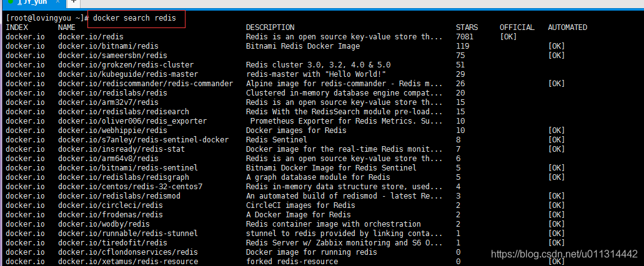Select docker.io/runnable/redis-stunnel name
Screen dimensions: 644x266
pos(127,234)
